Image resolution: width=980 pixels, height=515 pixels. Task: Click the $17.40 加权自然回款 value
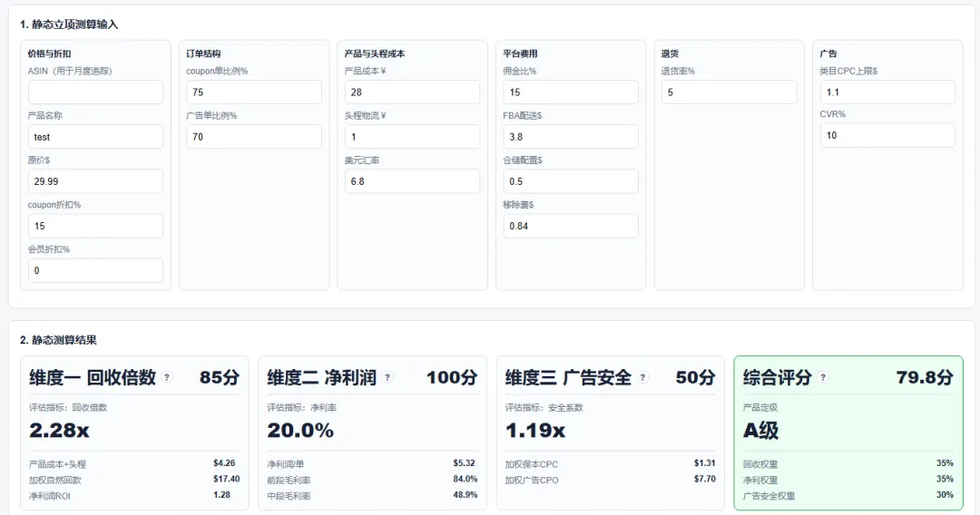coord(226,479)
